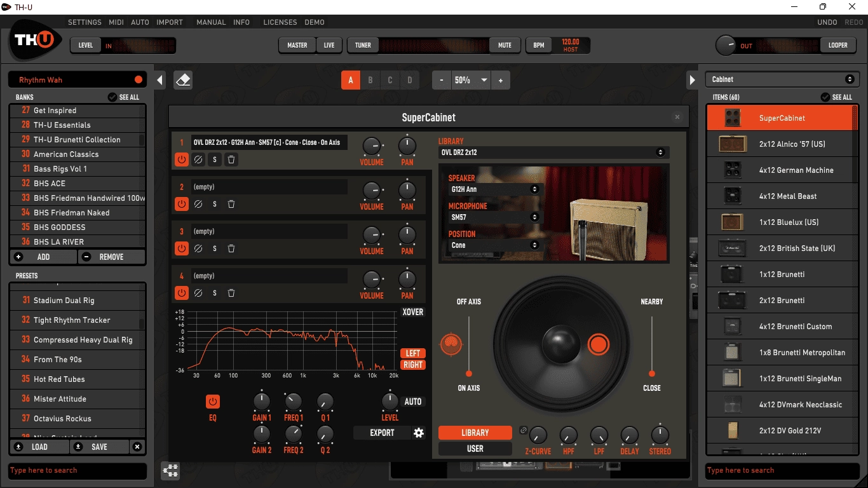This screenshot has height=488, width=868.
Task: Open the LIBRARY OVL DRZ 2x12 dropdown
Action: pyautogui.click(x=553, y=152)
